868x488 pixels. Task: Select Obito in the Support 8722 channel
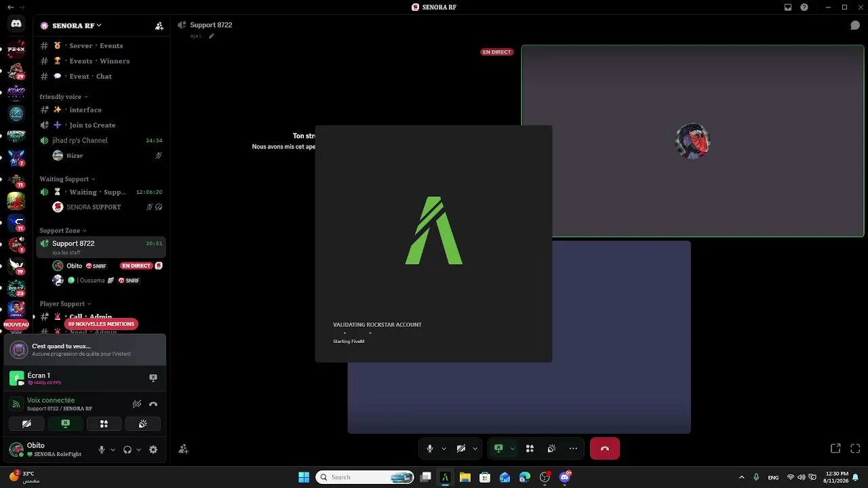[x=101, y=266]
